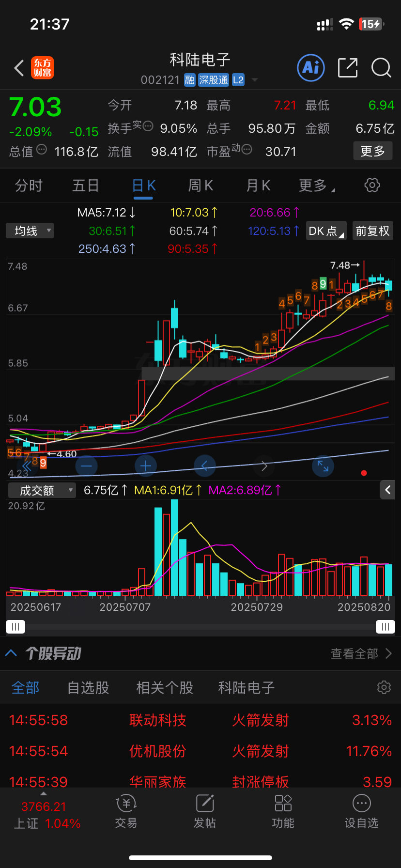Tap the L2 level badge
Viewport: 401px width, 868px height.
pyautogui.click(x=238, y=80)
